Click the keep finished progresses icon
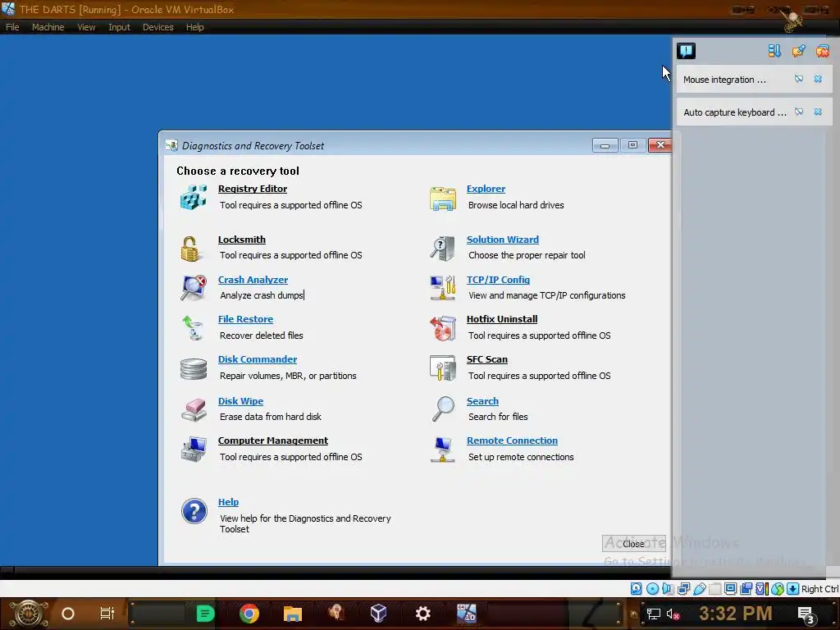The image size is (840, 630). pyautogui.click(x=798, y=51)
